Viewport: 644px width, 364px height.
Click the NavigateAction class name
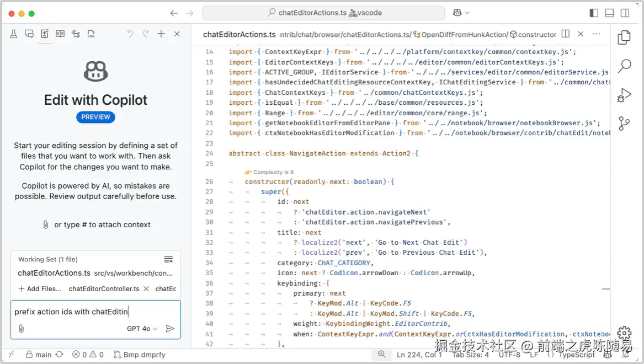317,153
